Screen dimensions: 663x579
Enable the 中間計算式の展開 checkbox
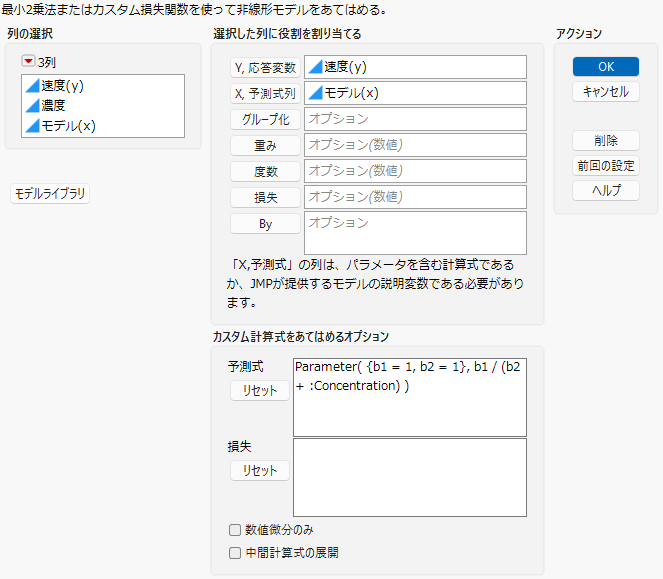point(235,553)
